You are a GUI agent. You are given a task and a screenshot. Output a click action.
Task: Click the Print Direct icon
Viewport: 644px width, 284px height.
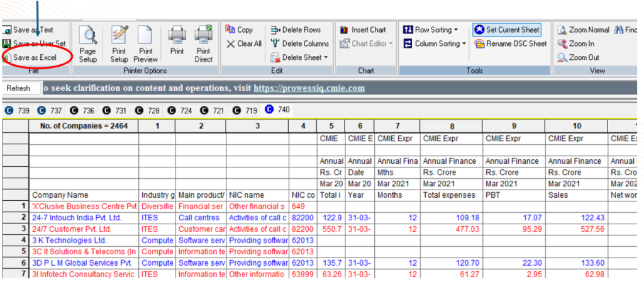203,43
